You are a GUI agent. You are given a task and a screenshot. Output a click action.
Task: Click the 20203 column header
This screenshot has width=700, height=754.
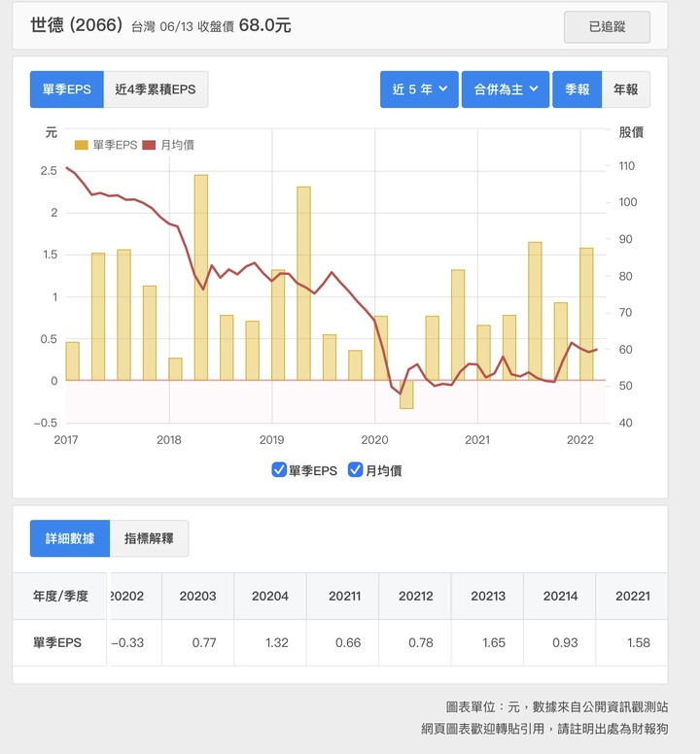(197, 597)
